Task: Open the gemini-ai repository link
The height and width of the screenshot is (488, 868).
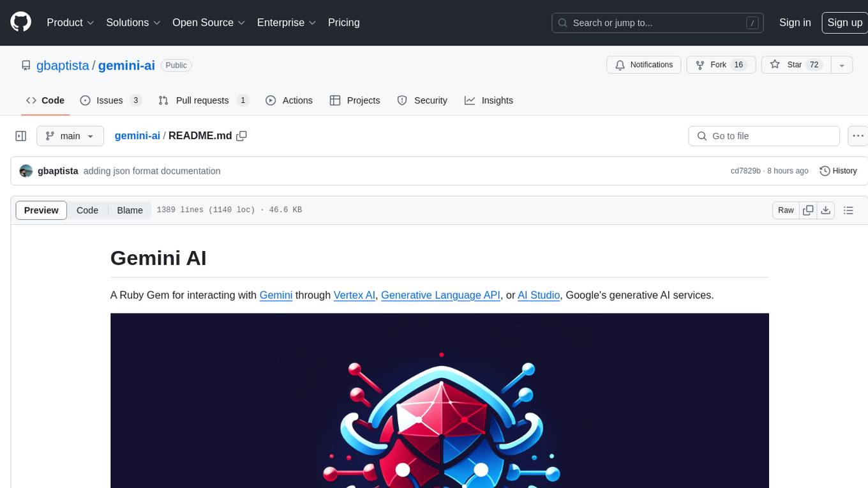Action: click(126, 65)
